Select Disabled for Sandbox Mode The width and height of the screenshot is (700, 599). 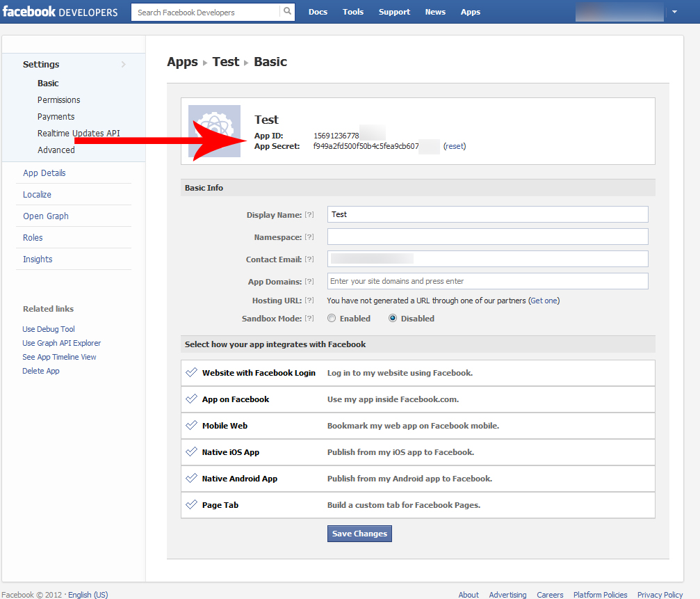point(393,319)
